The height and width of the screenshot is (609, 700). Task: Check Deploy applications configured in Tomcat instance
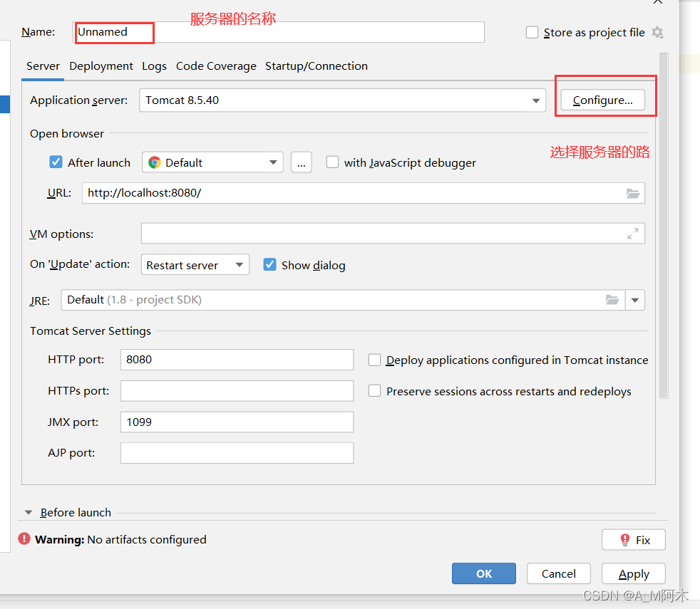[x=374, y=360]
